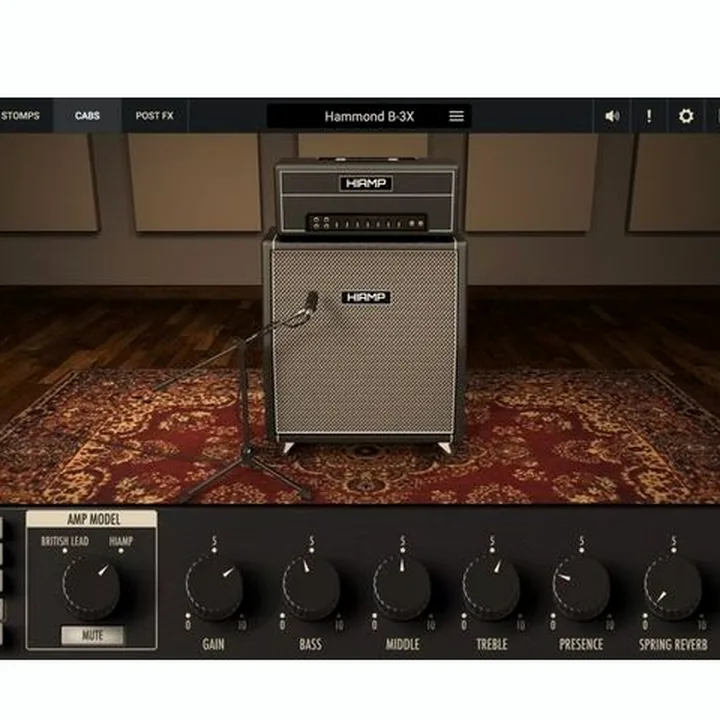The width and height of the screenshot is (720, 720).
Task: Click the SPRING REVERB knob
Action: click(x=672, y=587)
